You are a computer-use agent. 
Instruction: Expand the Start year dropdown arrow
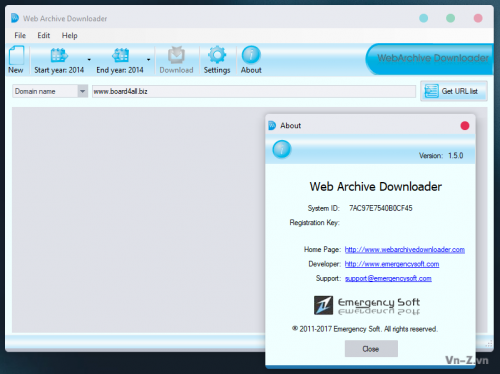click(89, 60)
